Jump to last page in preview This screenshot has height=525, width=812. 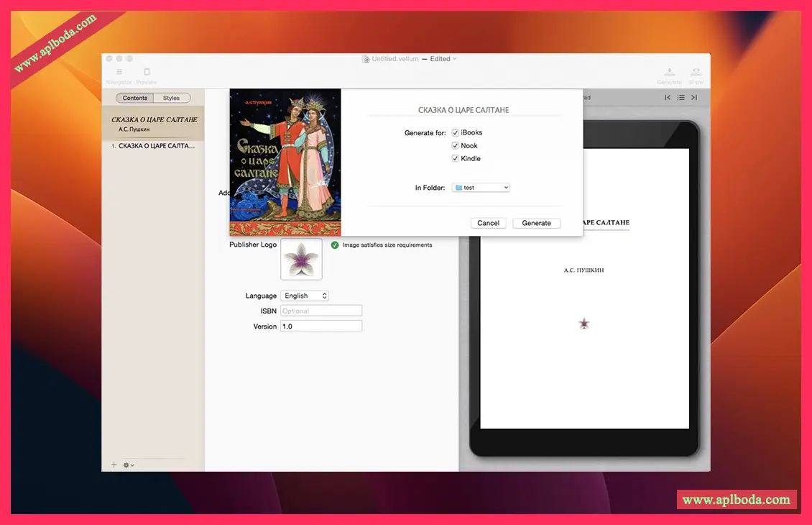point(694,97)
